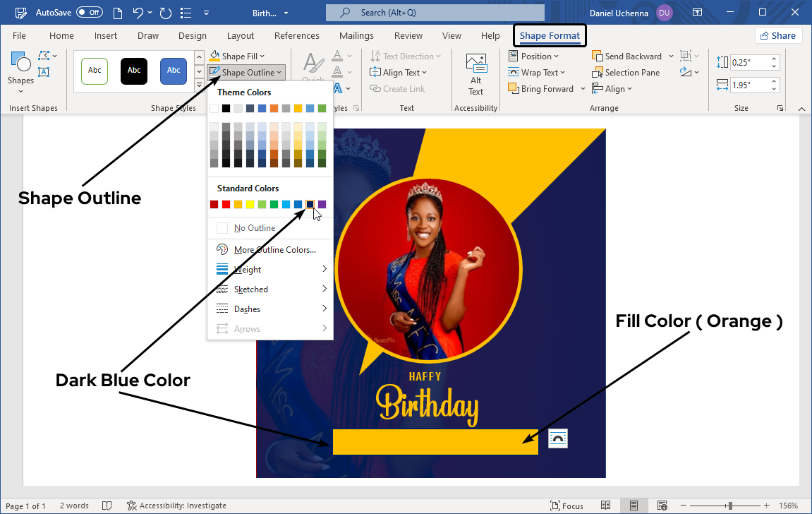Screen dimensions: 812x514
Task: Click the Undo icon in title bar
Action: point(138,13)
